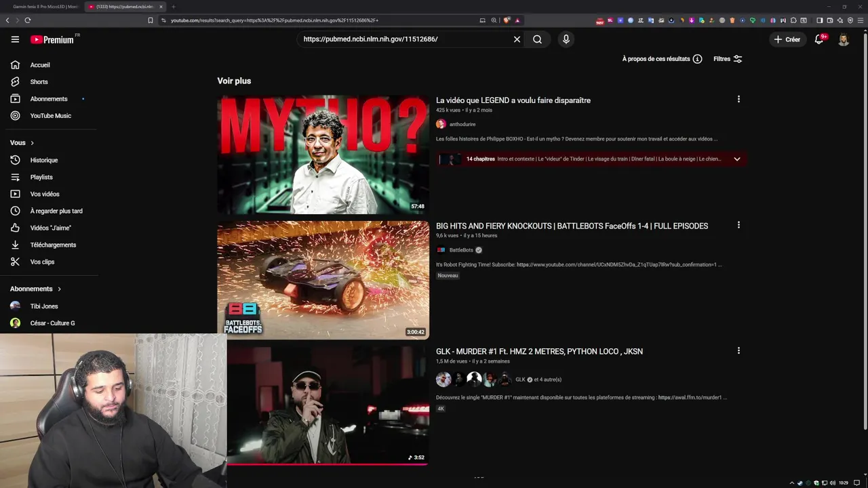868x488 pixels.
Task: Open BIG HITS AND FIERY KNOCKOUTS title
Action: click(x=572, y=226)
